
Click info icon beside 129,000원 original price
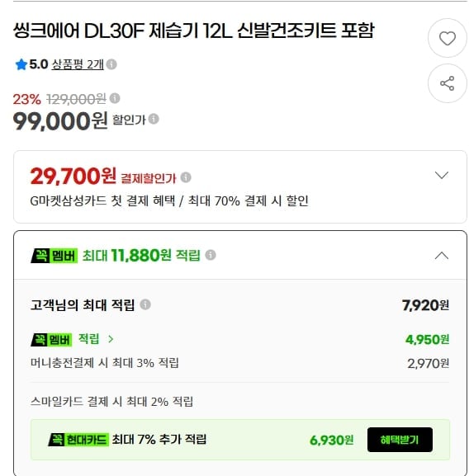pos(115,98)
